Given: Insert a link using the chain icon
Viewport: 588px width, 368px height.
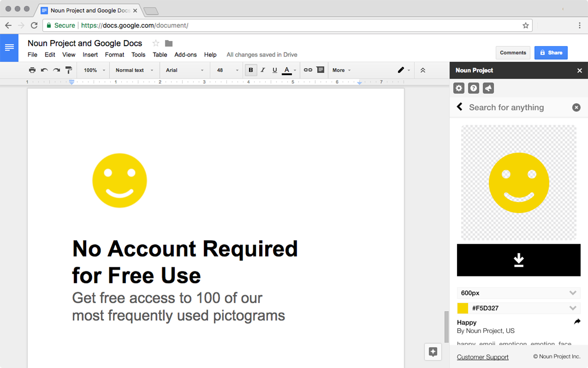Looking at the screenshot, I should point(308,70).
